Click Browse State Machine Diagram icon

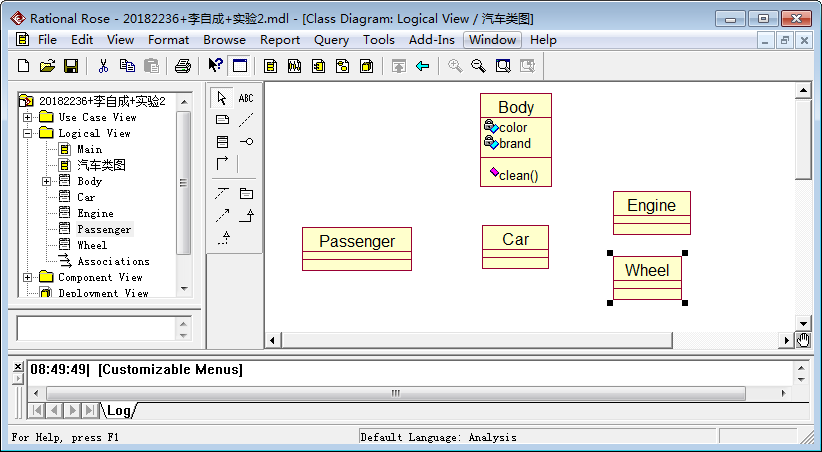[x=343, y=66]
